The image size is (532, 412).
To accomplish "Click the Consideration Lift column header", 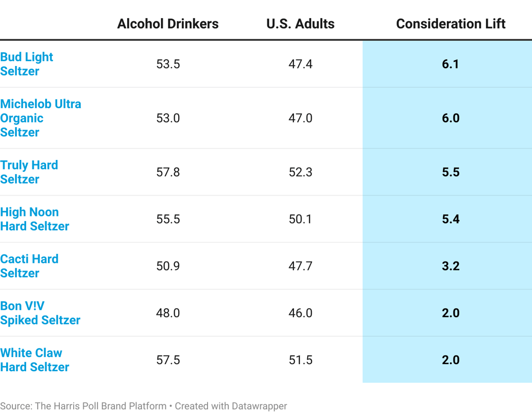I will pyautogui.click(x=450, y=24).
